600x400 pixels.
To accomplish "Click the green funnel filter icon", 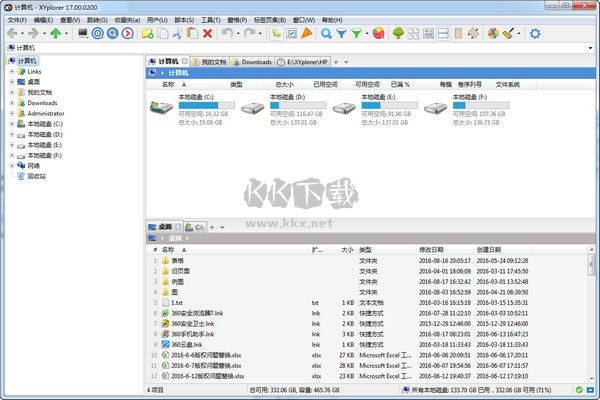I will pyautogui.click(x=357, y=34).
